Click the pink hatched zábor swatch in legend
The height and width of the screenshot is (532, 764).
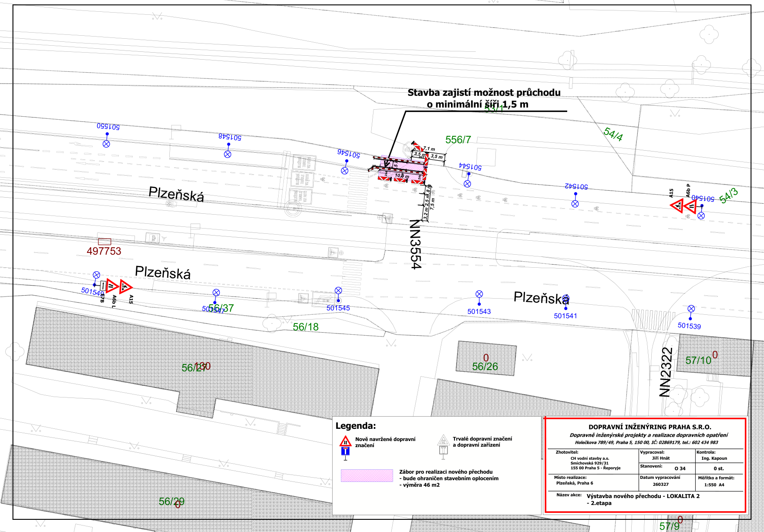pos(367,477)
